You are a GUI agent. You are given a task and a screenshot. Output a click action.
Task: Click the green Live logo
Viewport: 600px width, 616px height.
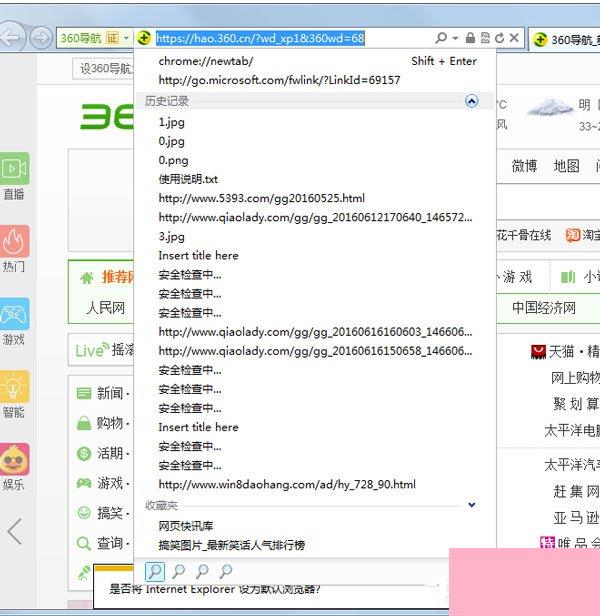coord(92,350)
